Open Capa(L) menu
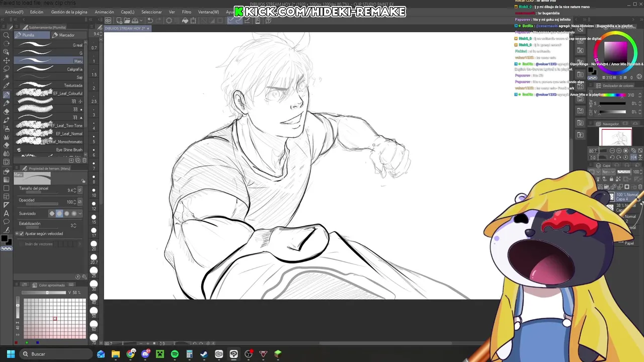644x362 pixels. click(x=127, y=12)
